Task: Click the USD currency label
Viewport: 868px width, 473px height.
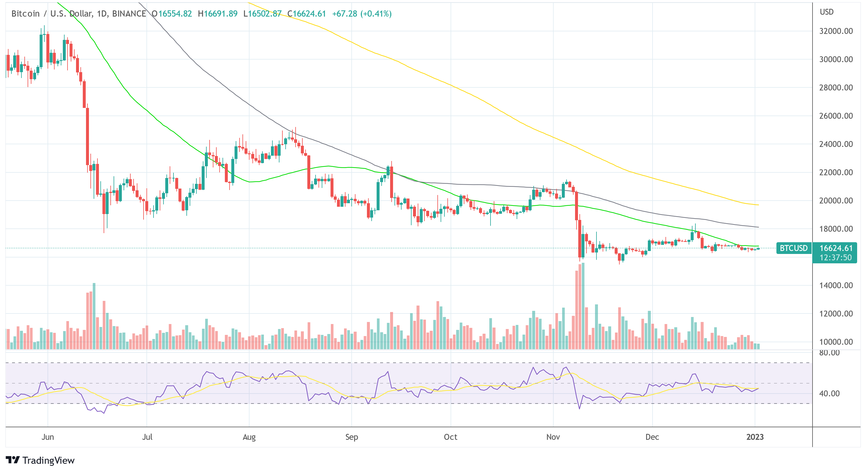Action: pos(827,12)
